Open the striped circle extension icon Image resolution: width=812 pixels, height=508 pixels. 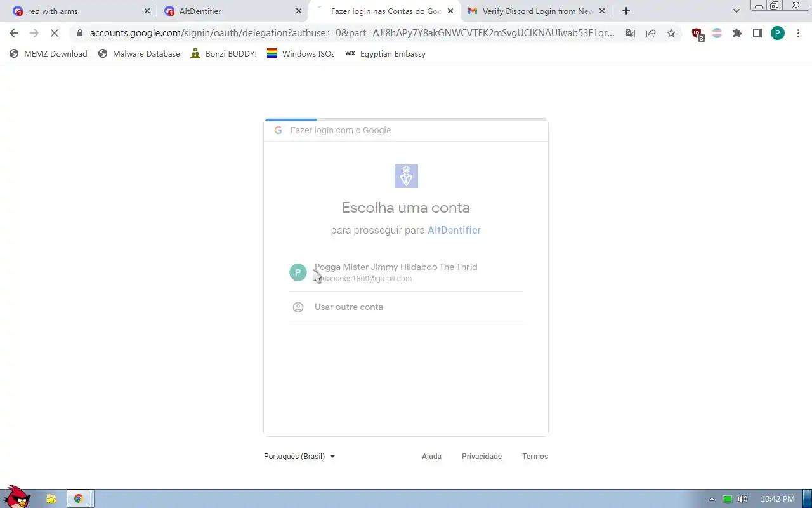[x=717, y=33]
